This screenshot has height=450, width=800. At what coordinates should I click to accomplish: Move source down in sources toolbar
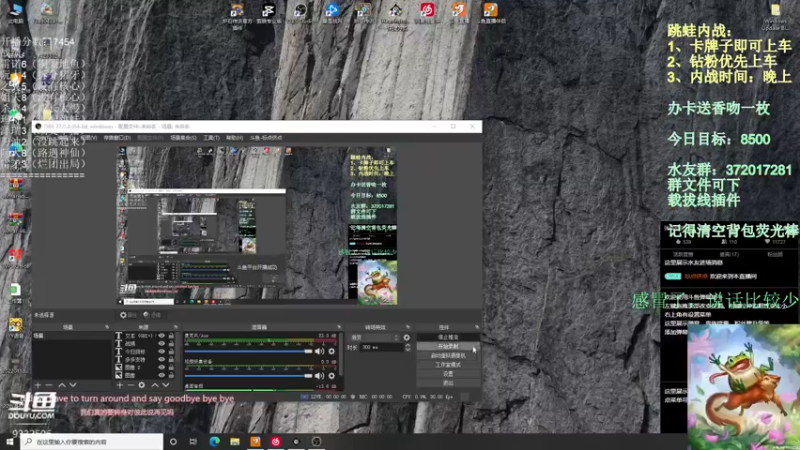tap(166, 385)
